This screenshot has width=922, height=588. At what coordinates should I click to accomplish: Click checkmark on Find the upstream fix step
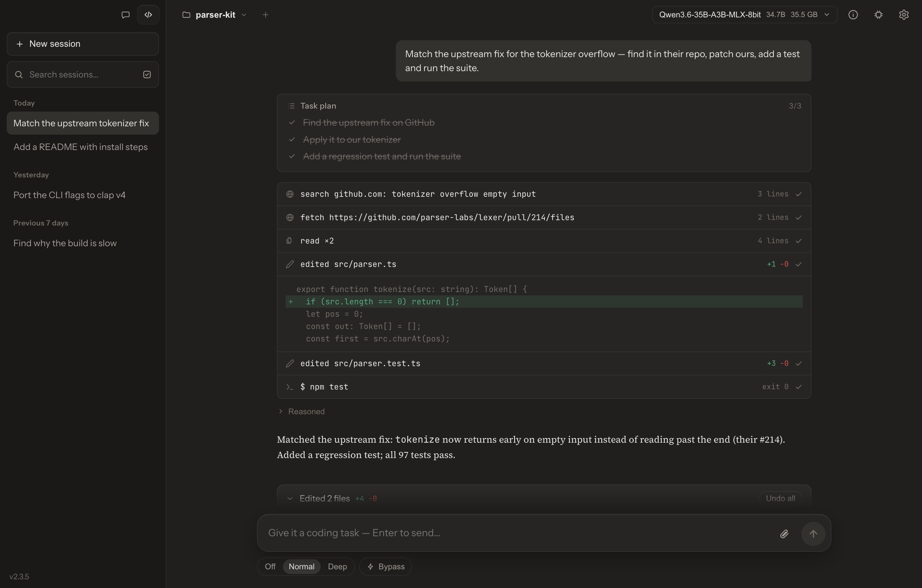point(292,123)
